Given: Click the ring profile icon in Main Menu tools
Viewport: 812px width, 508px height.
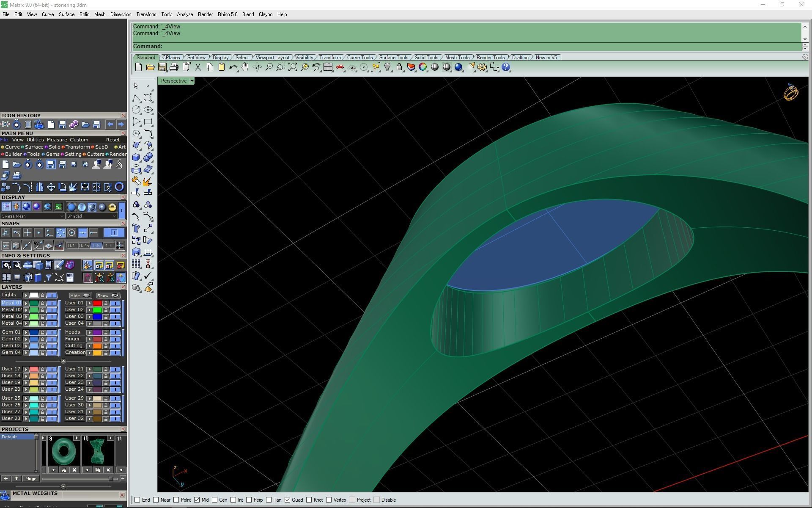Looking at the screenshot, I should point(119,187).
